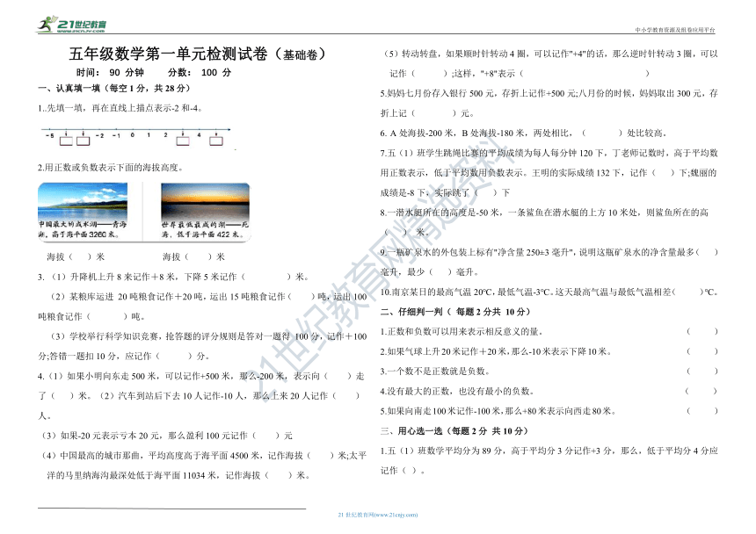Click heading 一、认真填一填（每空1分，共28分）
The height and width of the screenshot is (534, 756).
point(114,88)
